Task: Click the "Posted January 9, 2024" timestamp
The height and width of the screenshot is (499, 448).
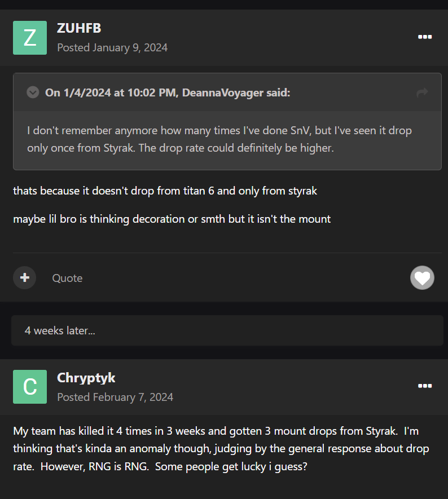Action: point(112,48)
